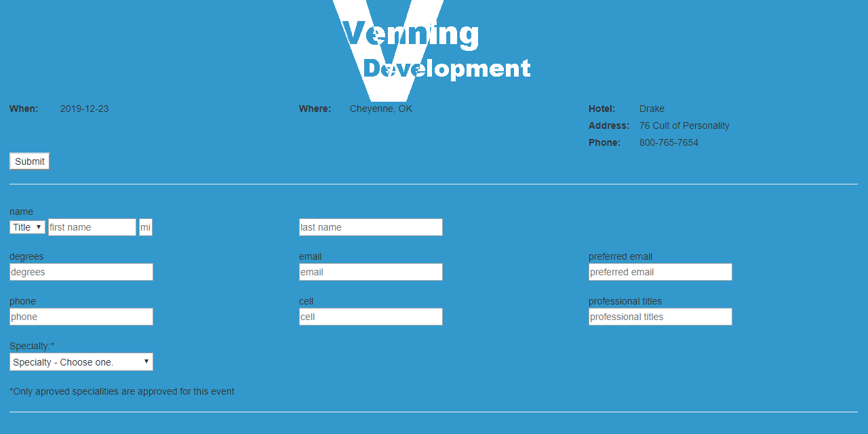Focus the first name input field
The height and width of the screenshot is (434, 868).
pos(92,227)
